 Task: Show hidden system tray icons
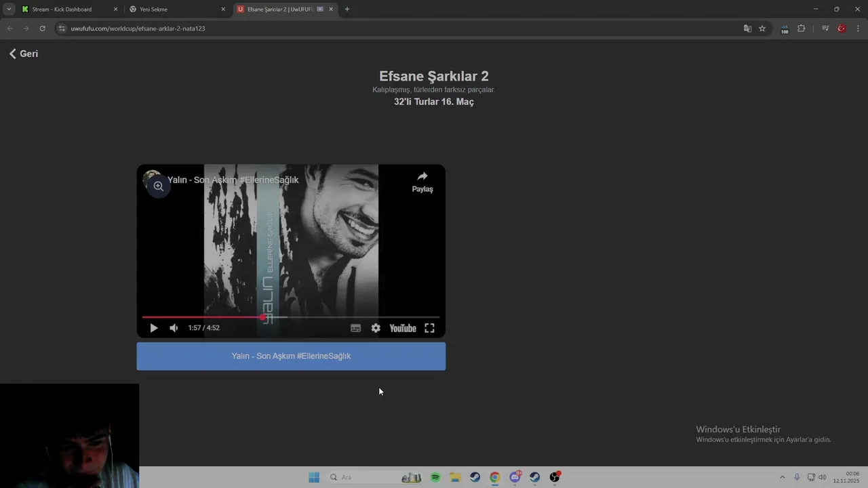pos(782,477)
